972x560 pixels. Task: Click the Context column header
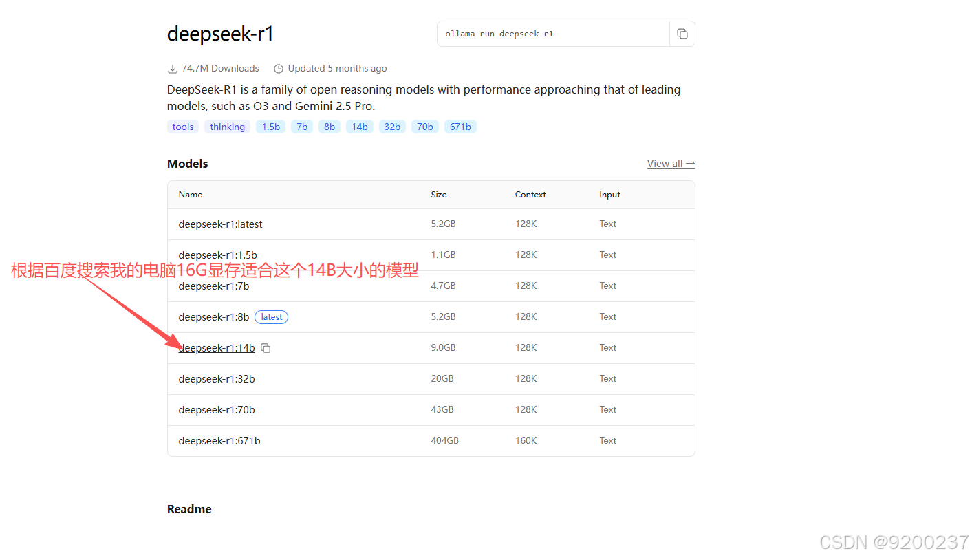[x=530, y=195]
